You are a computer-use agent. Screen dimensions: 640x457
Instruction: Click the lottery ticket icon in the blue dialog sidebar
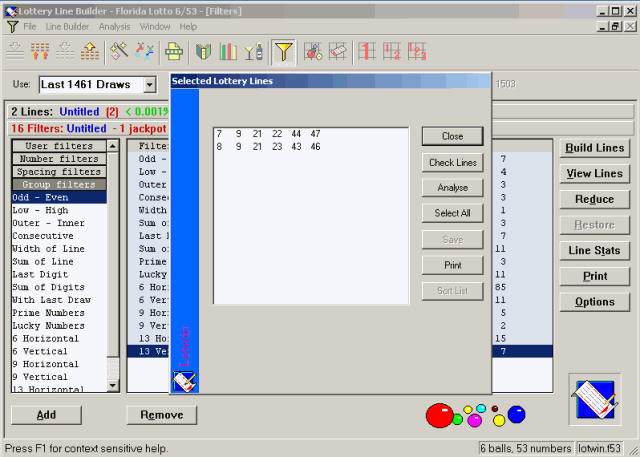pyautogui.click(x=184, y=382)
